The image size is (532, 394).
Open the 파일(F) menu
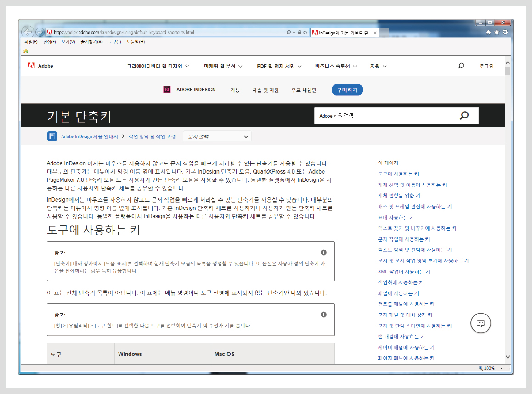[x=31, y=42]
